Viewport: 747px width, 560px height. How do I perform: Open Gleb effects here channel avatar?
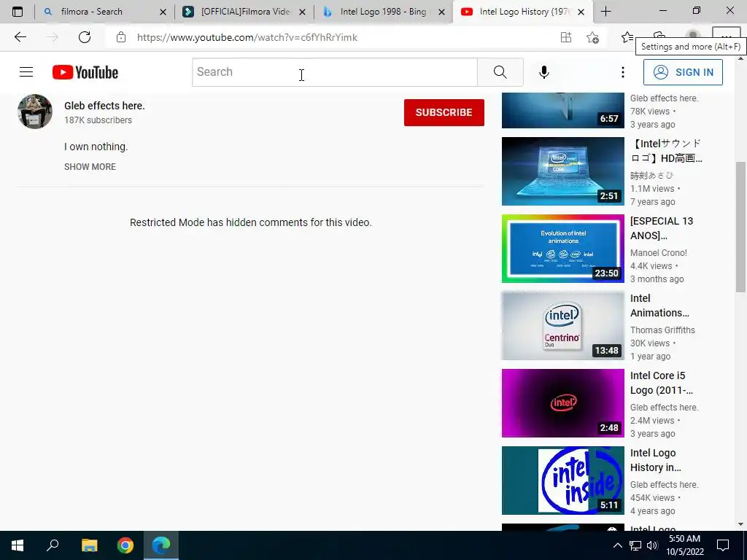click(35, 112)
